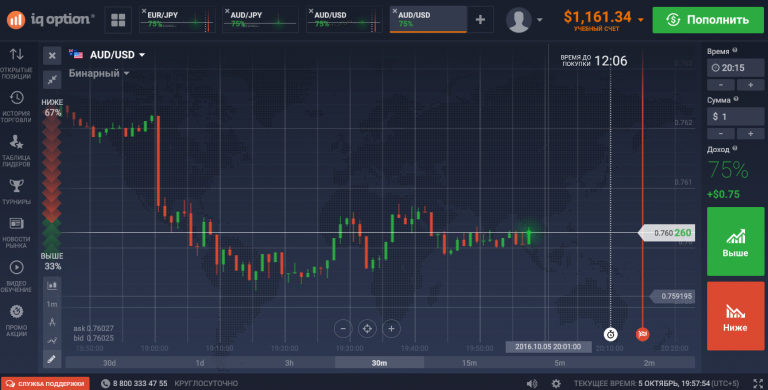768x390 pixels.
Task: Zoom out chart with minus circle
Action: [343, 329]
